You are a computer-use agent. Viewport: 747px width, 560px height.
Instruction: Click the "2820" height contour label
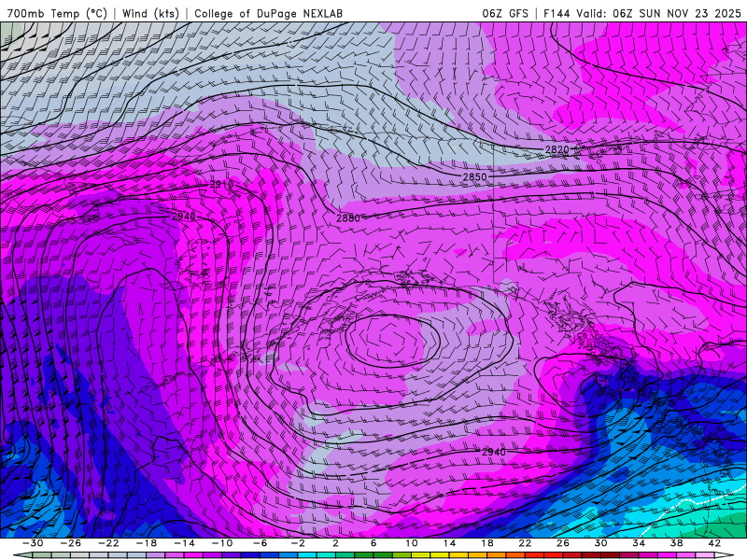(557, 149)
